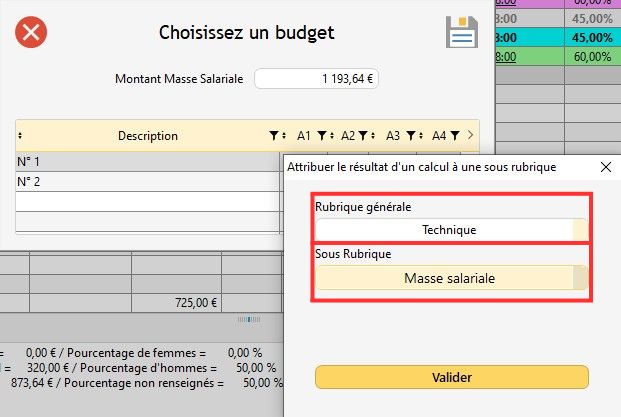Viewport: 621px width, 417px height.
Task: Close the Attribuer le résultat dialog
Action: click(x=605, y=168)
